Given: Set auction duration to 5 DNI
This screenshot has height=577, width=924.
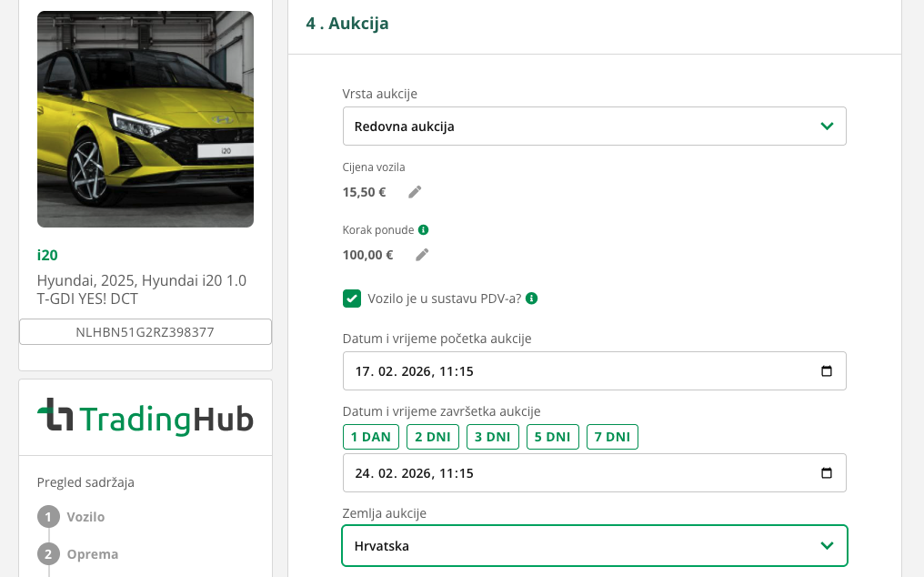Looking at the screenshot, I should click(553, 437).
